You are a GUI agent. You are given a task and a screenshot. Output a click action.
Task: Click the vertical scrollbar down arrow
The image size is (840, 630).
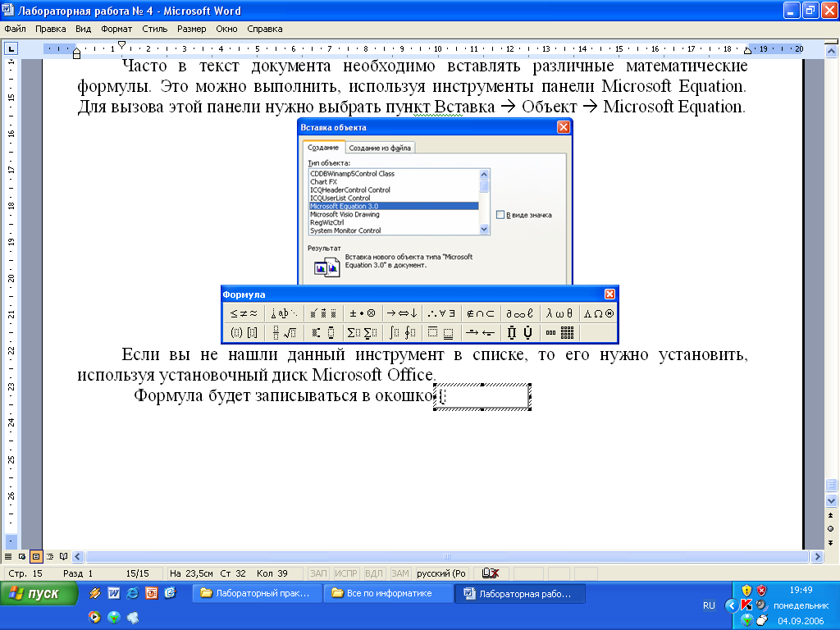[831, 501]
